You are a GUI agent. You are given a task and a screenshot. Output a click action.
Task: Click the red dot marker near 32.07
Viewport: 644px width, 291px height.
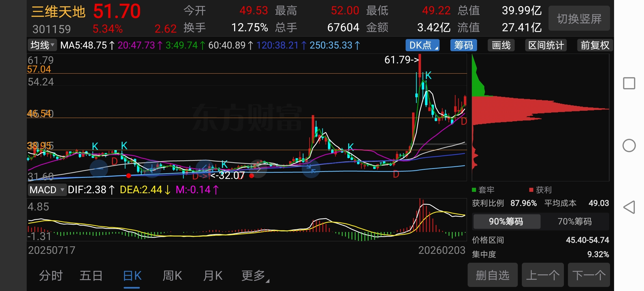coord(252,176)
